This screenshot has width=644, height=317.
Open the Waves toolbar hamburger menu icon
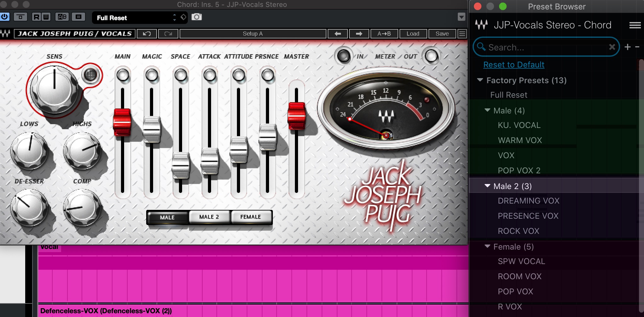(x=462, y=34)
